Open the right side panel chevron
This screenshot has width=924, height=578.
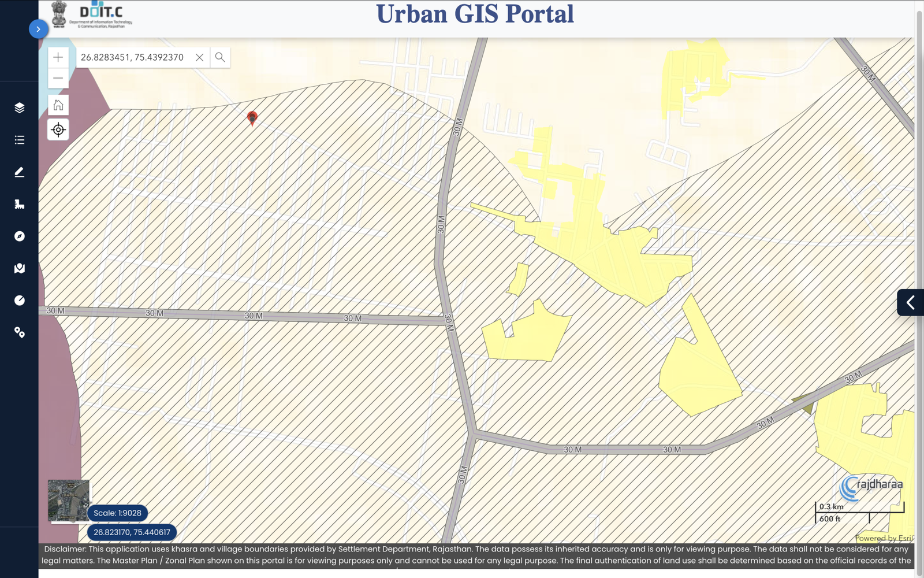click(910, 302)
